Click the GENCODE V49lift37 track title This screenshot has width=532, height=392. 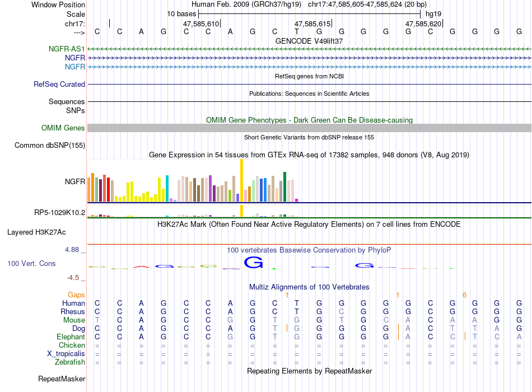(309, 41)
